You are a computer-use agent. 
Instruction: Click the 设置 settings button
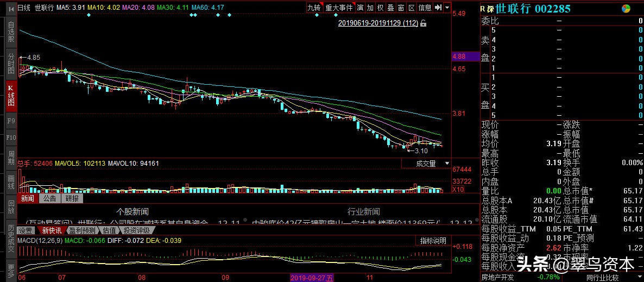coord(26,230)
